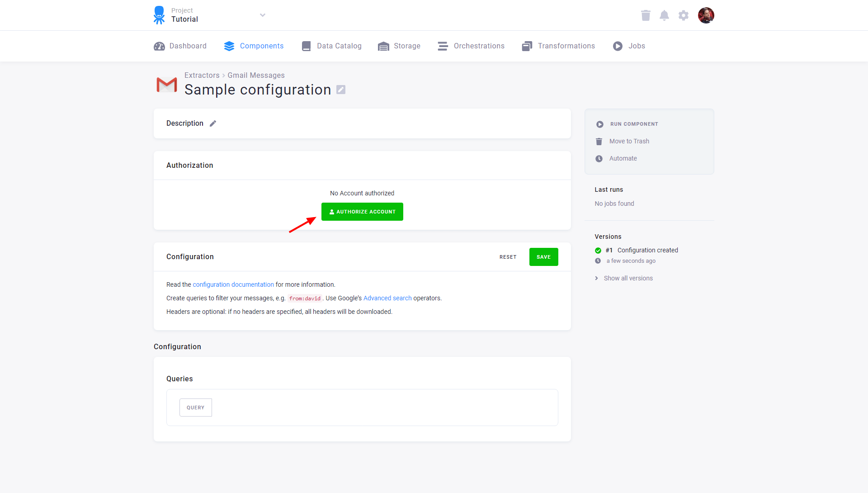Open the project switcher dropdown
Screen dimensions: 868x493
click(x=262, y=15)
